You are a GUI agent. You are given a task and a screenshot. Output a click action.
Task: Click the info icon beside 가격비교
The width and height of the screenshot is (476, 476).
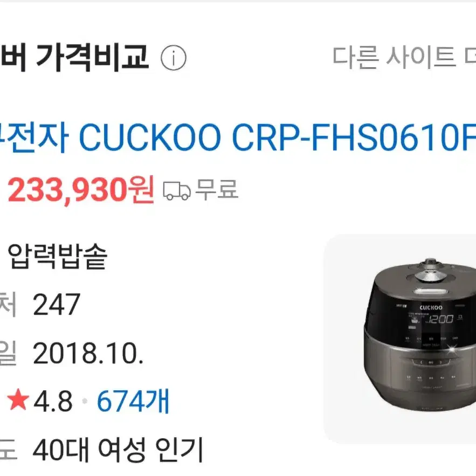(x=174, y=58)
